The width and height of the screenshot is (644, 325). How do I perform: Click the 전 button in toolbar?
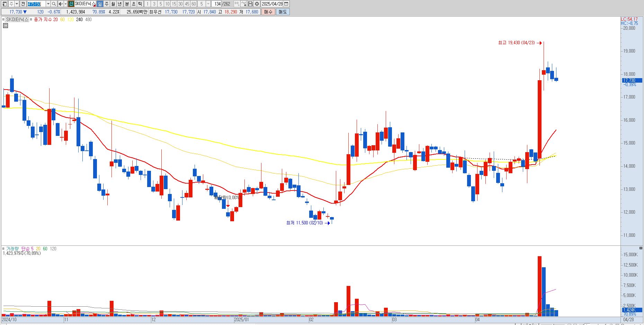pyautogui.click(x=23, y=4)
